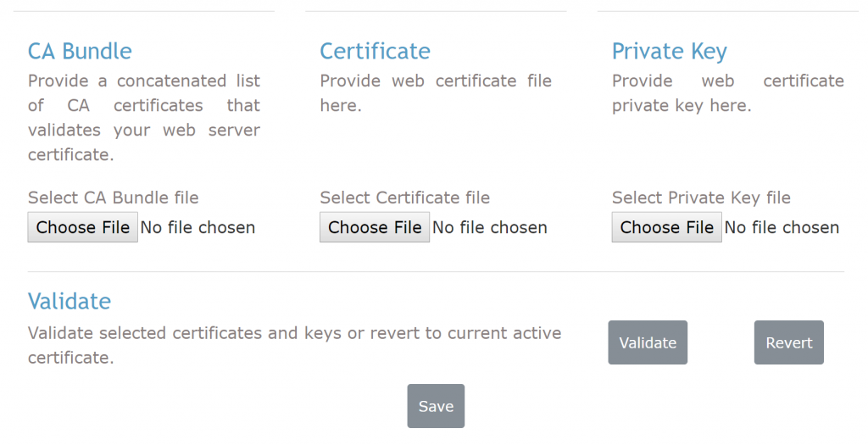868x445 pixels.
Task: Click the 'Provide web certificate file here' text
Action: [436, 93]
